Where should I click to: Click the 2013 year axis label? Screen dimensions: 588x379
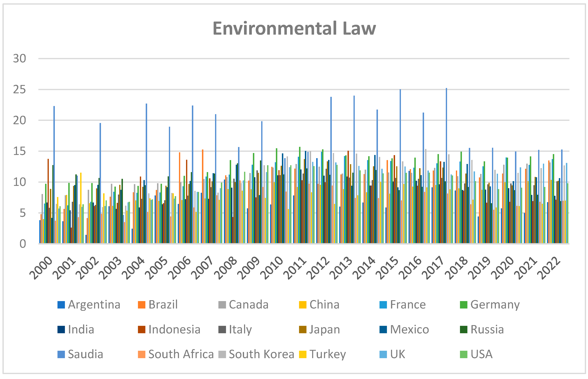(x=341, y=268)
